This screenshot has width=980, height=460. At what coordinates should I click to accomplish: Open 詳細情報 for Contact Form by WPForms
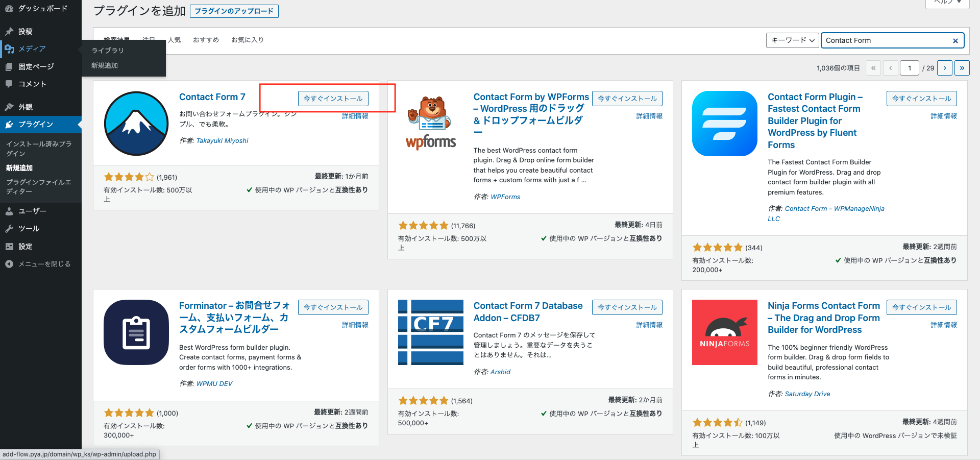coord(649,116)
